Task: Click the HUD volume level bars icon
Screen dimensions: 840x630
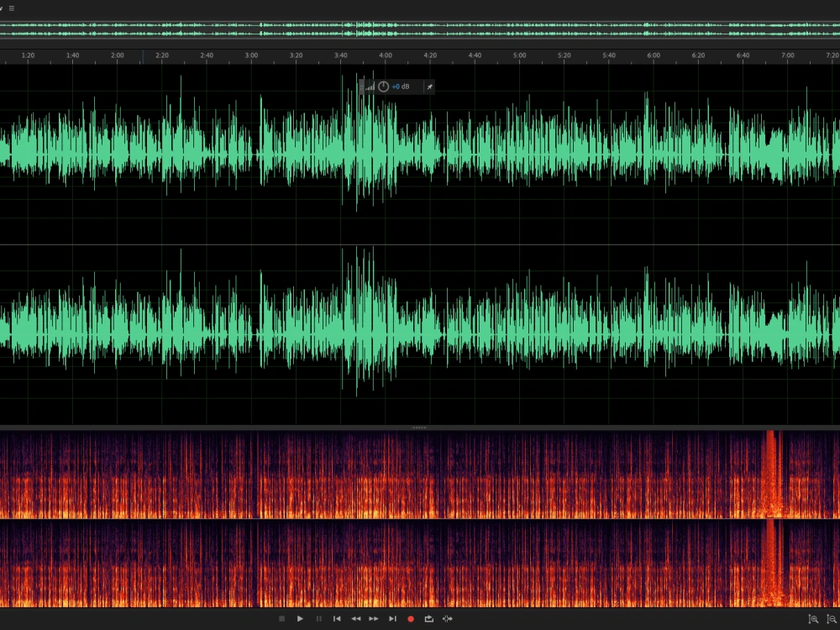Action: pos(370,87)
